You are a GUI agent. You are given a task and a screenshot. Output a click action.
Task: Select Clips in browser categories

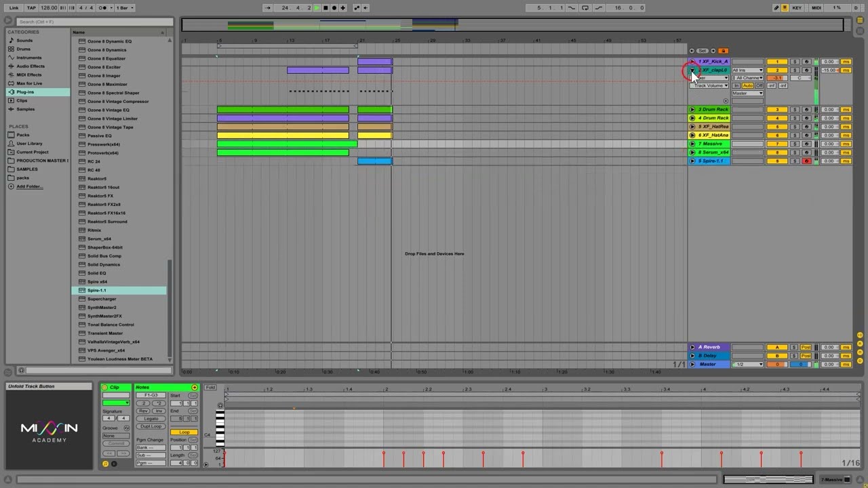point(22,100)
